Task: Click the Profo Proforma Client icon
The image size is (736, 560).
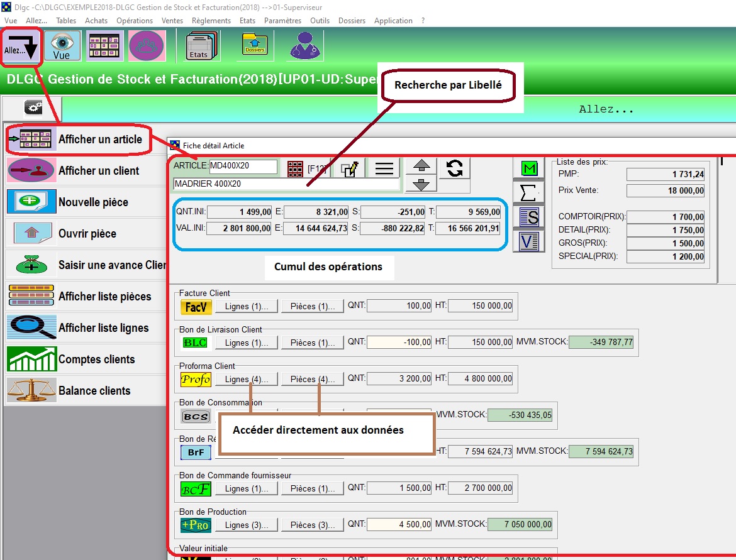Action: tap(196, 380)
